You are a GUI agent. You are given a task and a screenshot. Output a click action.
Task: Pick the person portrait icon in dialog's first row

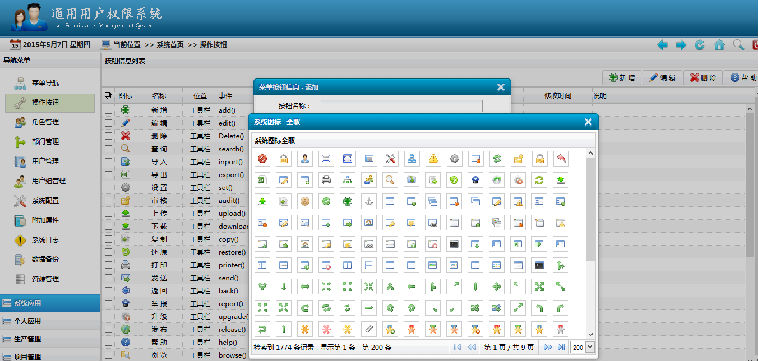tap(305, 158)
